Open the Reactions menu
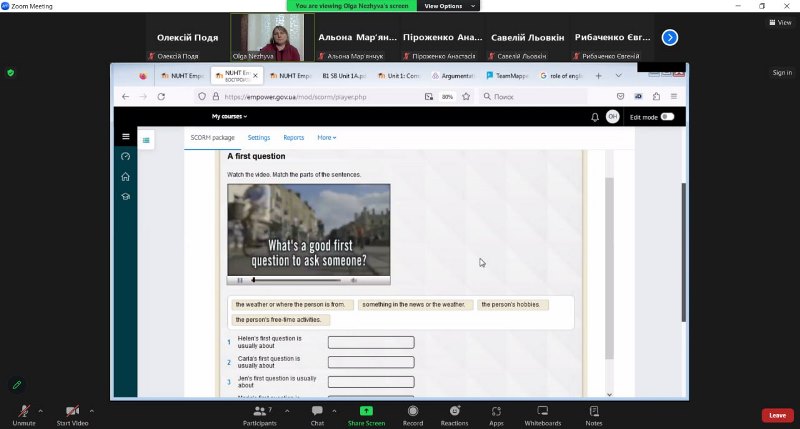Screen dimensions: 800x429 pyautogui.click(x=454, y=415)
